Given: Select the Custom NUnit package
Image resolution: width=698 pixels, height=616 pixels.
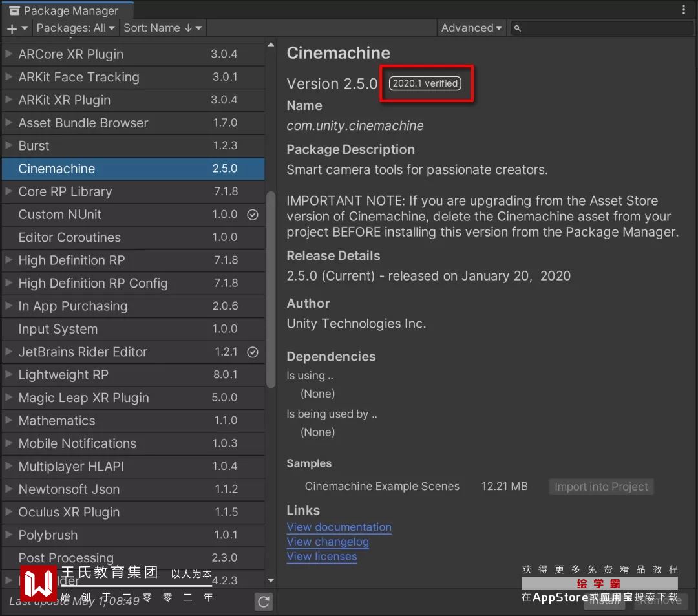Looking at the screenshot, I should tap(134, 215).
